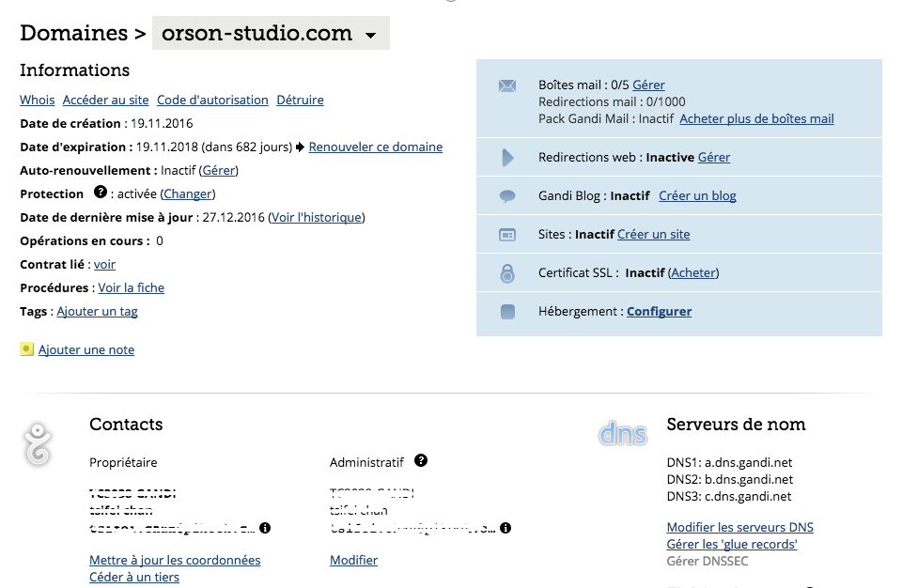Click Modifier les serveurs DNS link
Screen dimensions: 902x588
(739, 528)
